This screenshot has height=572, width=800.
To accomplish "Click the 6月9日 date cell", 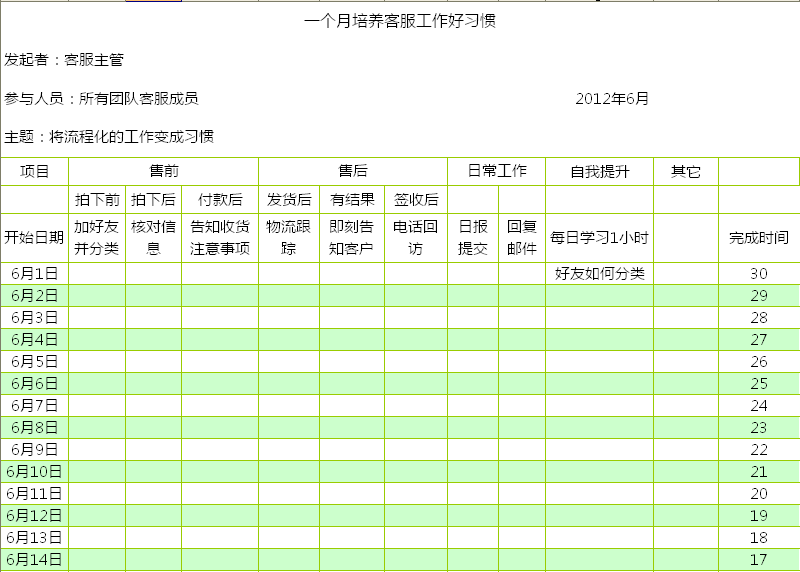I will click(x=34, y=450).
